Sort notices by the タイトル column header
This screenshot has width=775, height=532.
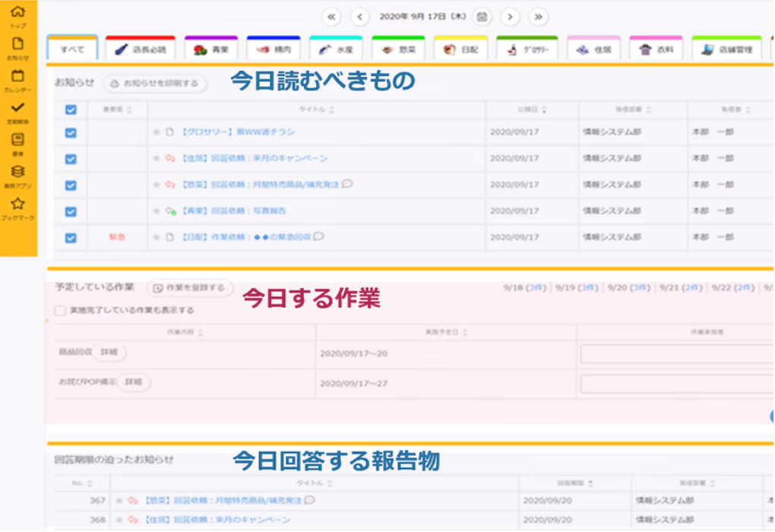click(x=315, y=110)
